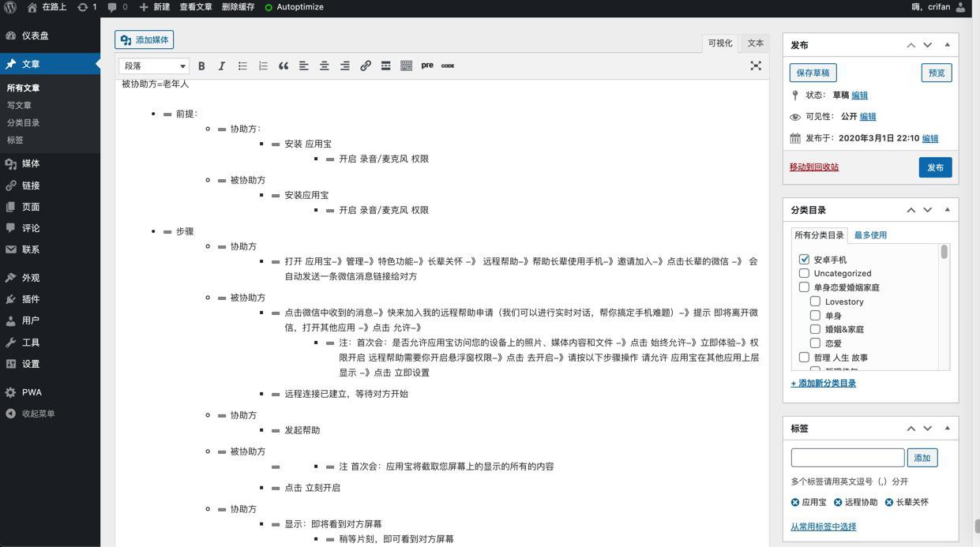
Task: Open the 仪表盘 dashboard menu
Action: pyautogui.click(x=50, y=36)
